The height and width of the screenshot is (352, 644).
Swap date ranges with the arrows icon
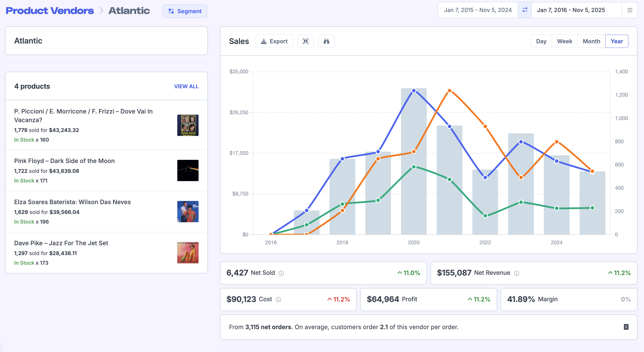point(525,10)
